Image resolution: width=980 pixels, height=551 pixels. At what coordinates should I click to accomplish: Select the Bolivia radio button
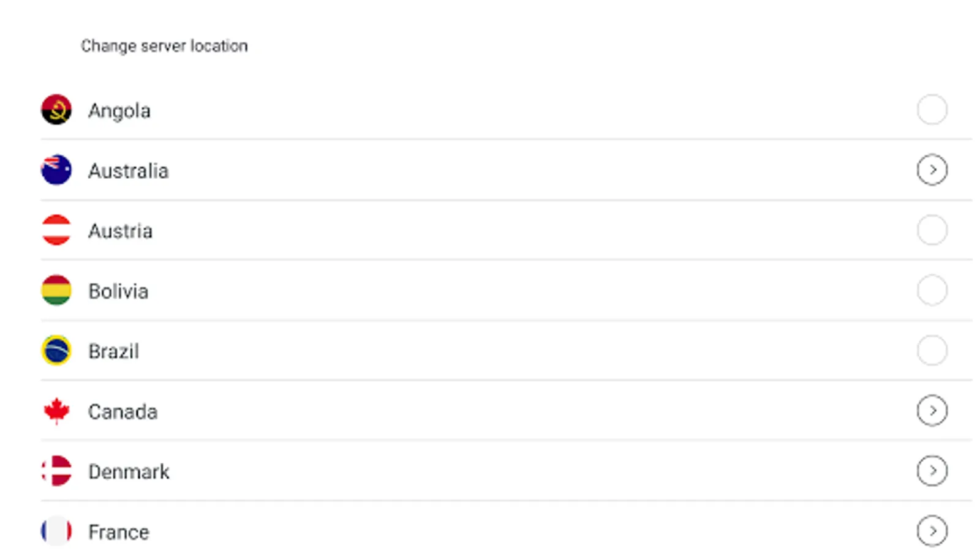pos(932,290)
